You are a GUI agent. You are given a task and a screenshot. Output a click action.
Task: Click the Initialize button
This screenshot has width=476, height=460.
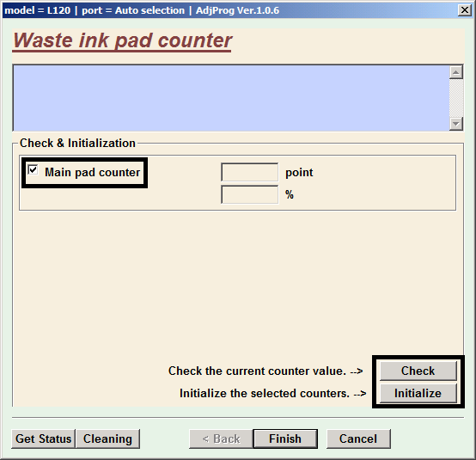418,393
